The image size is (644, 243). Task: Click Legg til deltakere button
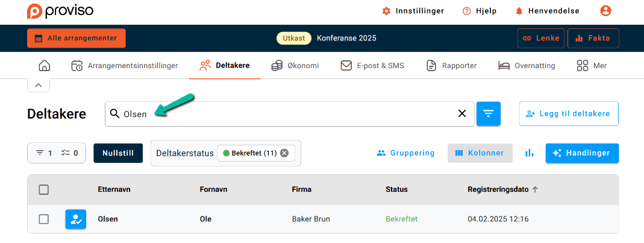click(568, 113)
